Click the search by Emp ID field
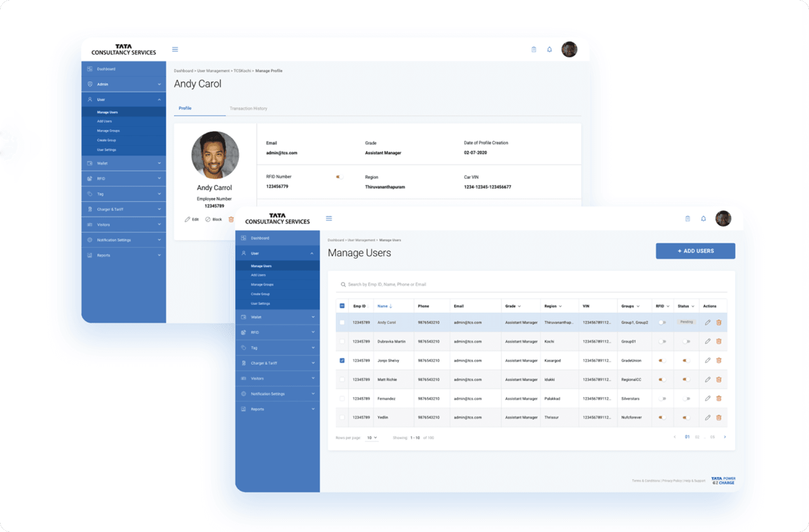 coord(532,285)
